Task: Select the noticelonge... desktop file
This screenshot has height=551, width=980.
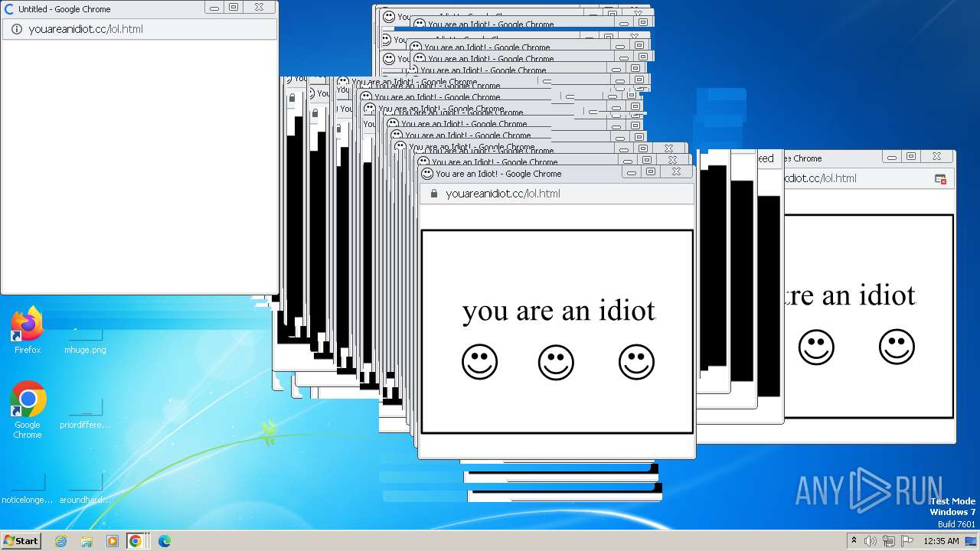Action: (x=28, y=488)
